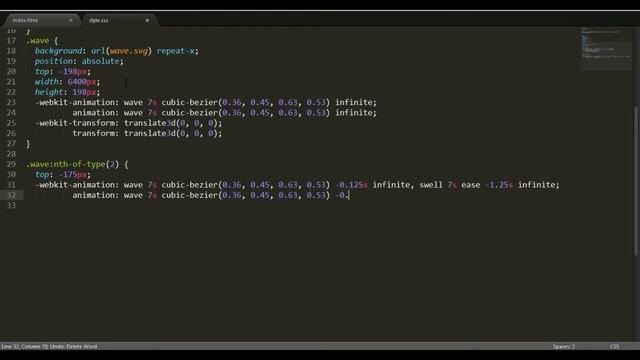Click the vertical scrollbar handle
The image size is (640, 360).
point(636,181)
